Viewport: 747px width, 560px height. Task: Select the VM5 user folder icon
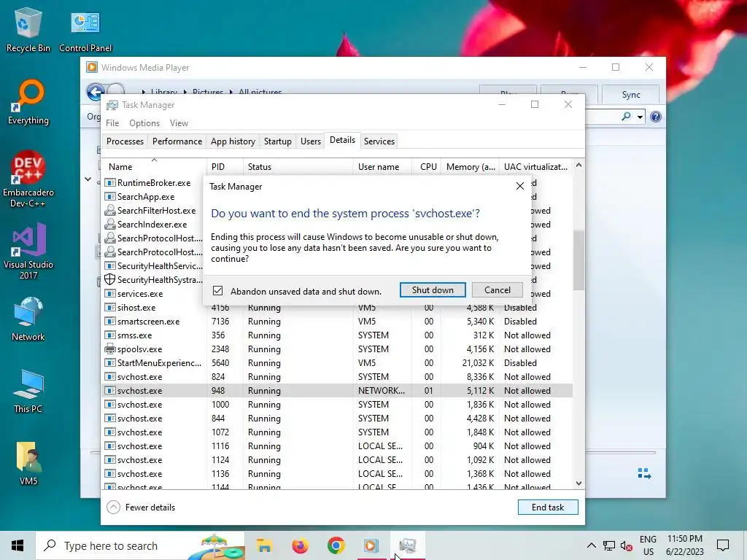28,463
